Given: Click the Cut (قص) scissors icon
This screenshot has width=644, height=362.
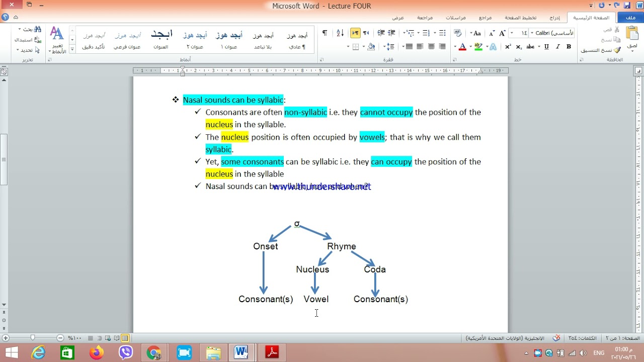Looking at the screenshot, I should coord(617,30).
